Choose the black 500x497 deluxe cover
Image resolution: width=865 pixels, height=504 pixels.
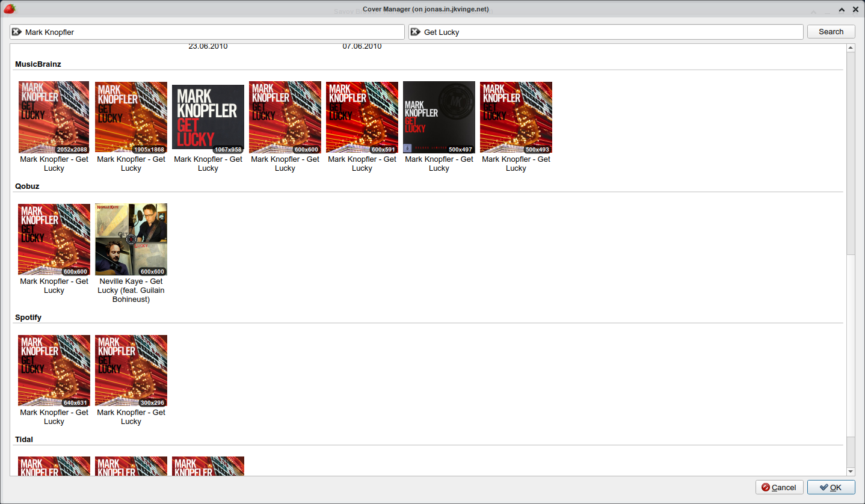(x=439, y=117)
